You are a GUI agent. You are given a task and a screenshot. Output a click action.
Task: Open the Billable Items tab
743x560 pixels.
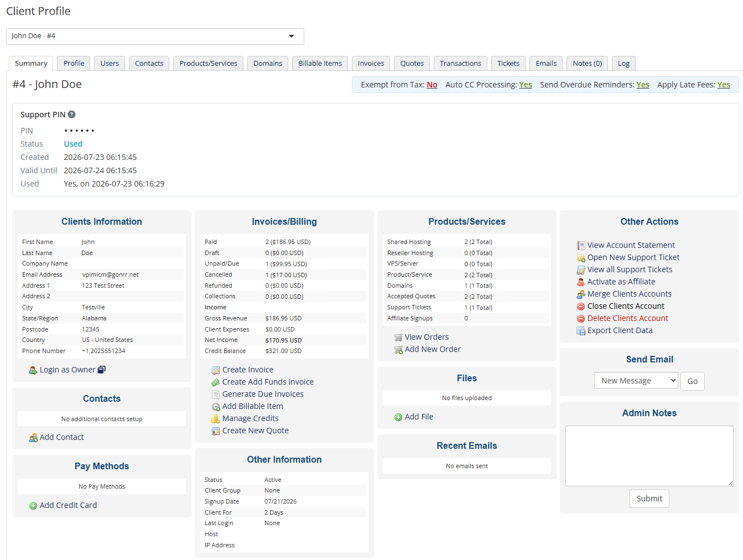coord(320,64)
